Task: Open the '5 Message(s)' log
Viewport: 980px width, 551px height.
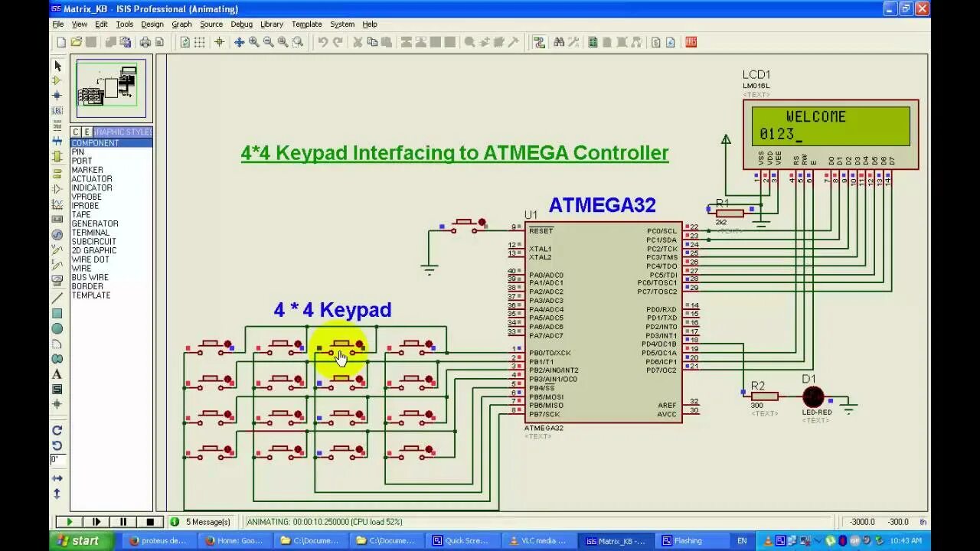Action: [x=201, y=522]
